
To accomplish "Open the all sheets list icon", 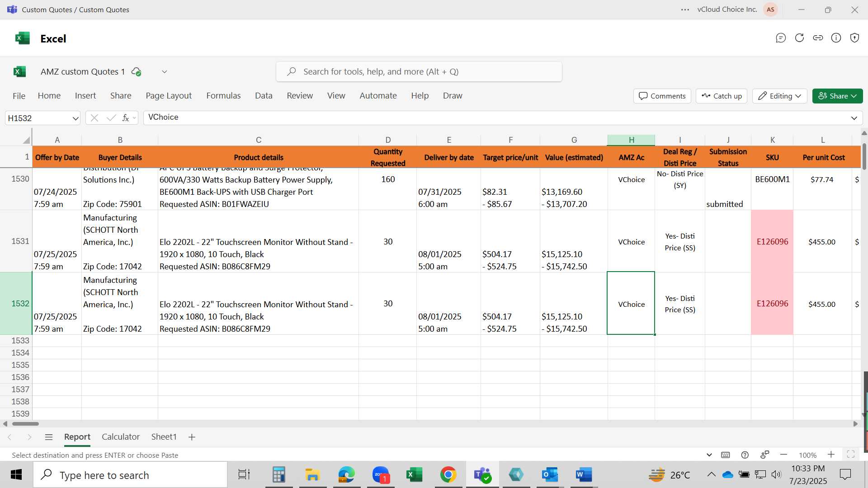I will [x=49, y=437].
